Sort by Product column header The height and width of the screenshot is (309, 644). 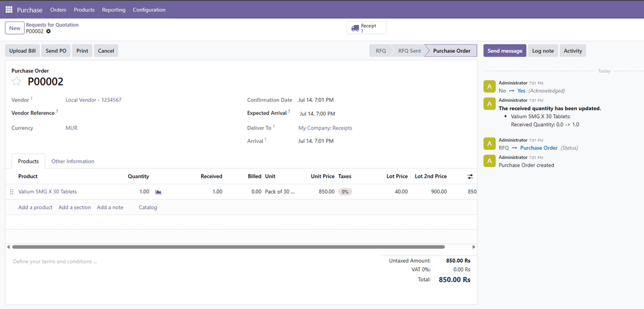pos(28,176)
